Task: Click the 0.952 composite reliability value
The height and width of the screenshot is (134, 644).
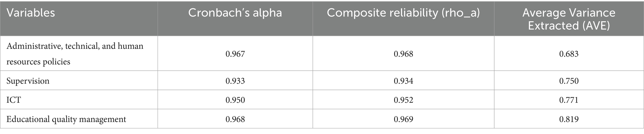Action: pos(403,100)
